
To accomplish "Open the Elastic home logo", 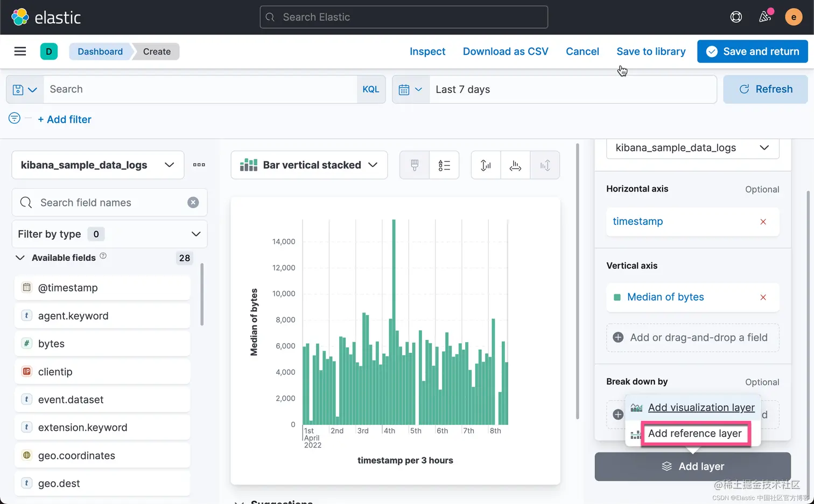I will coord(46,17).
